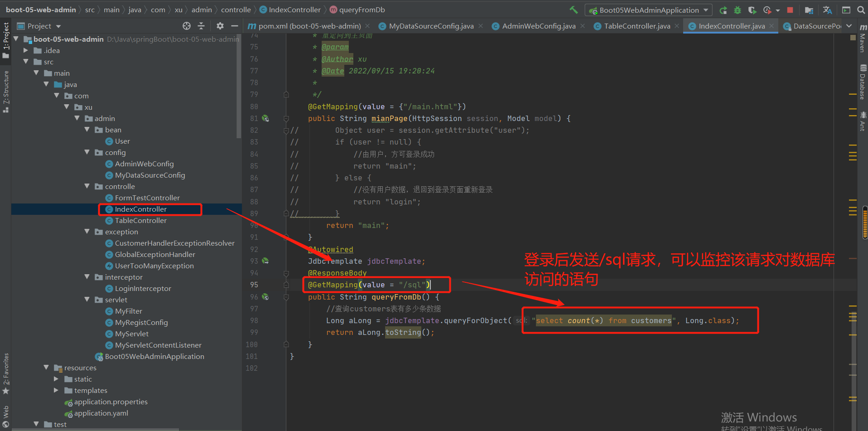Image resolution: width=868 pixels, height=431 pixels.
Task: Click the Collapse All icon in Project panel
Action: 201,26
